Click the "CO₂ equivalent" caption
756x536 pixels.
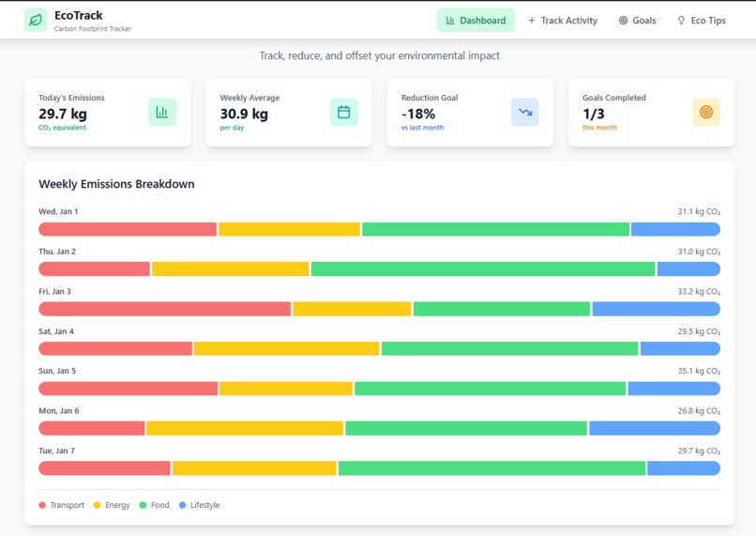pos(62,128)
